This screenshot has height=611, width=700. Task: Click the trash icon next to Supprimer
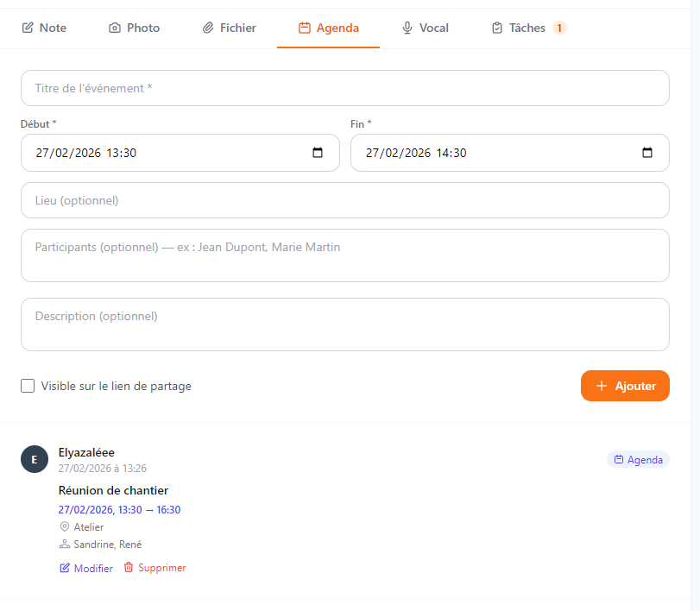[129, 568]
